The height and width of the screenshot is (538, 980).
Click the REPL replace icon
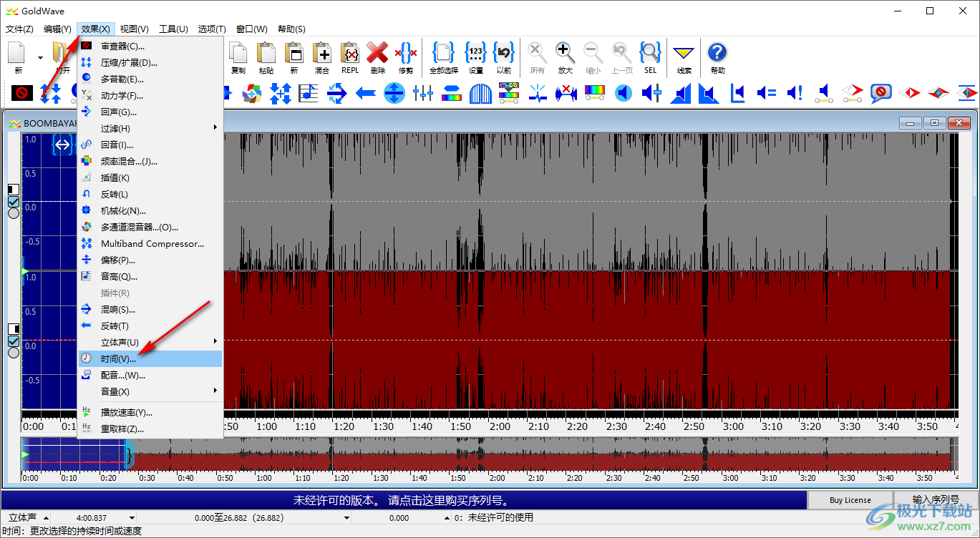350,57
